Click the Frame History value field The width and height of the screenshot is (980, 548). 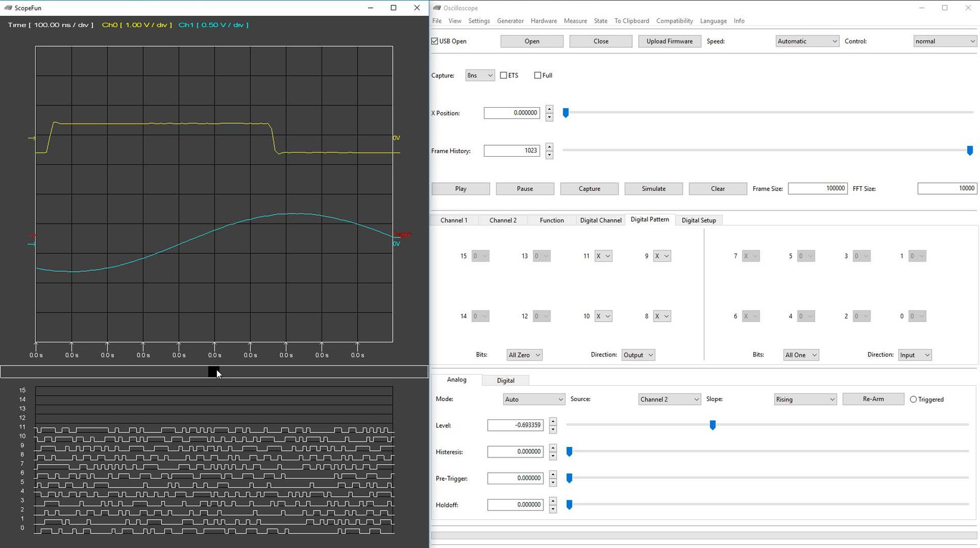pos(512,151)
